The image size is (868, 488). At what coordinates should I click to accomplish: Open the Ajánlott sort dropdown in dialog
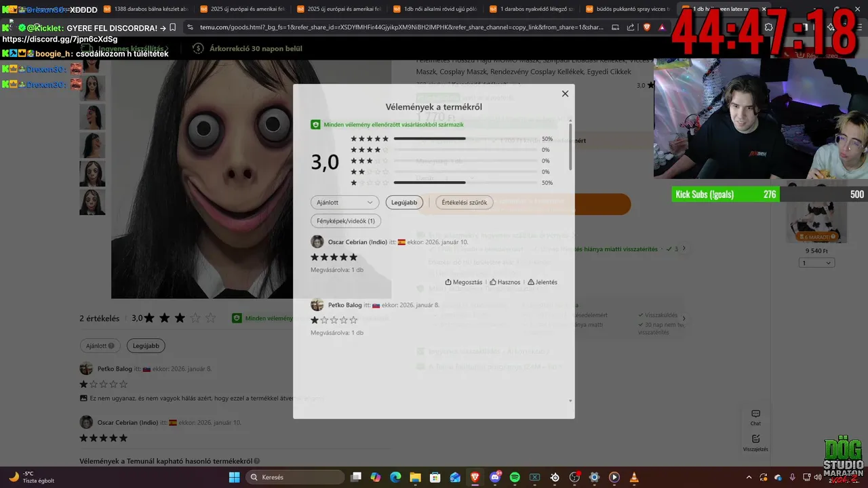(x=344, y=202)
